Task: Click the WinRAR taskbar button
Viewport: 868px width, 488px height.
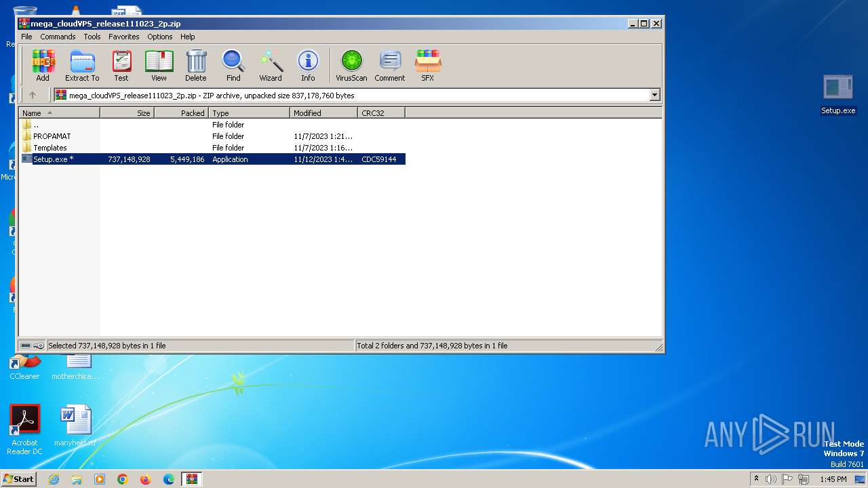Action: click(192, 479)
